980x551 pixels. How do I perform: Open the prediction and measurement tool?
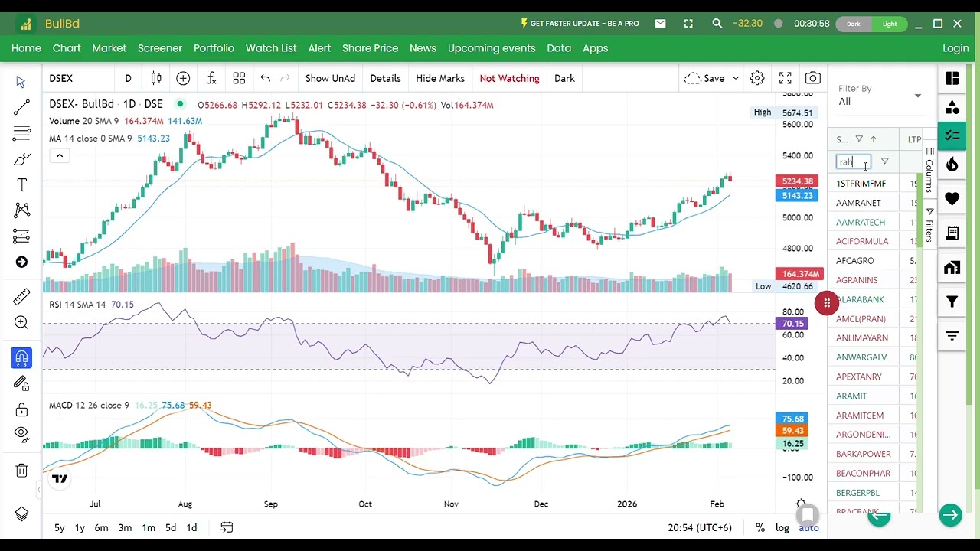(21, 236)
